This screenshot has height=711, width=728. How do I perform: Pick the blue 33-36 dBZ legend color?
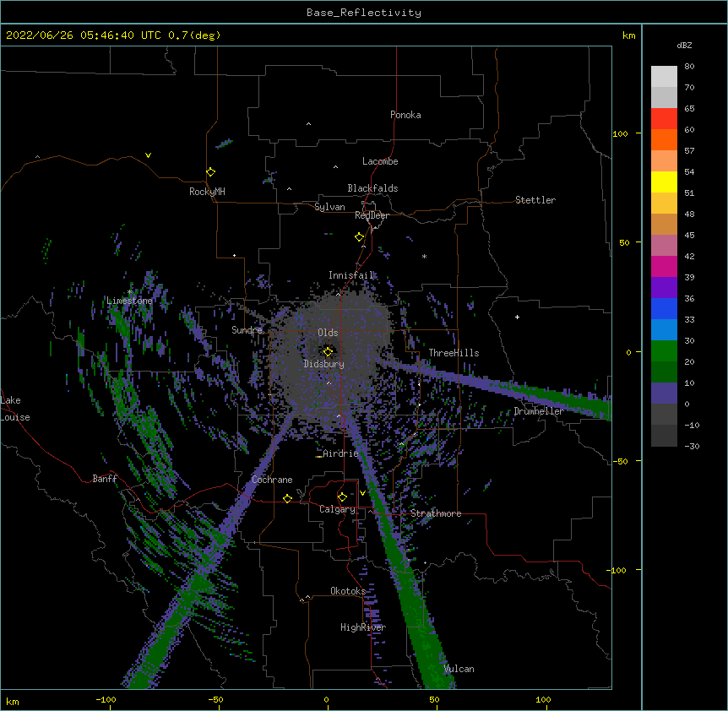(664, 308)
